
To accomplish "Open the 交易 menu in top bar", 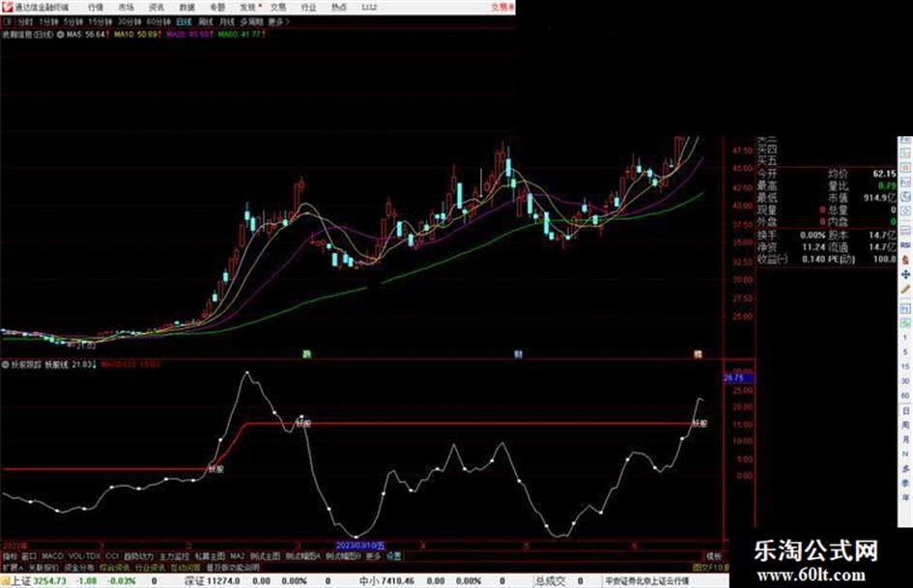I will tap(278, 8).
